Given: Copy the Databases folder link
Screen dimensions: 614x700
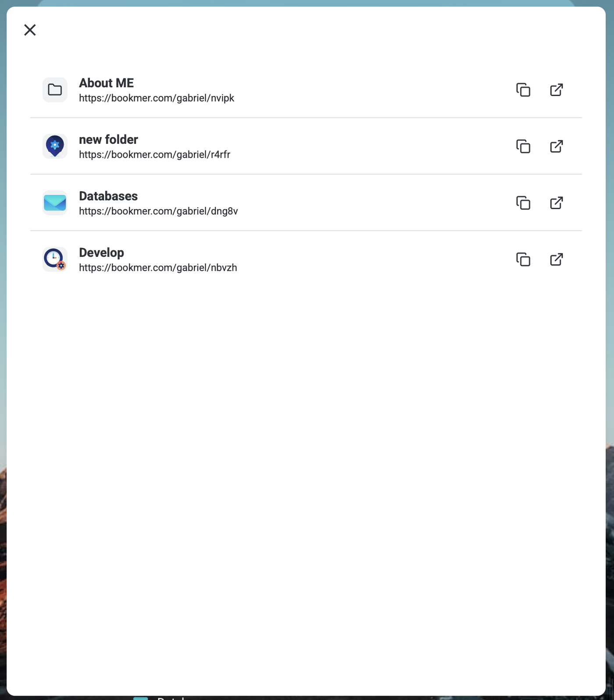Looking at the screenshot, I should pos(523,203).
